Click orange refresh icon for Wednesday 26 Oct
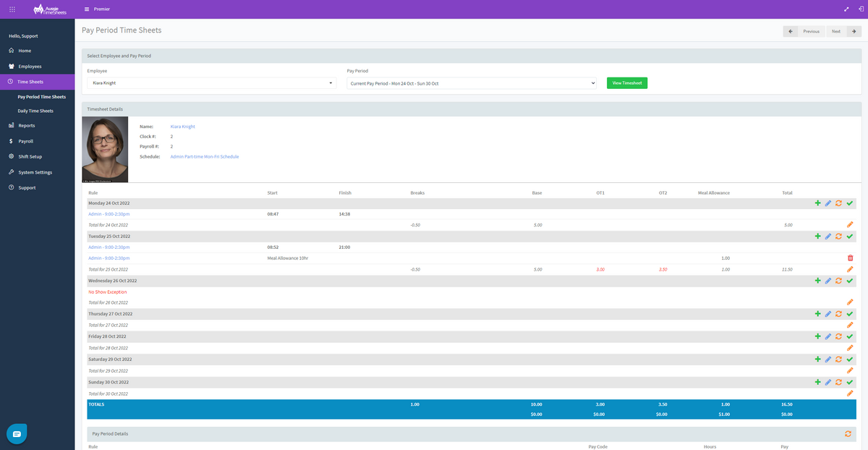 coord(839,281)
